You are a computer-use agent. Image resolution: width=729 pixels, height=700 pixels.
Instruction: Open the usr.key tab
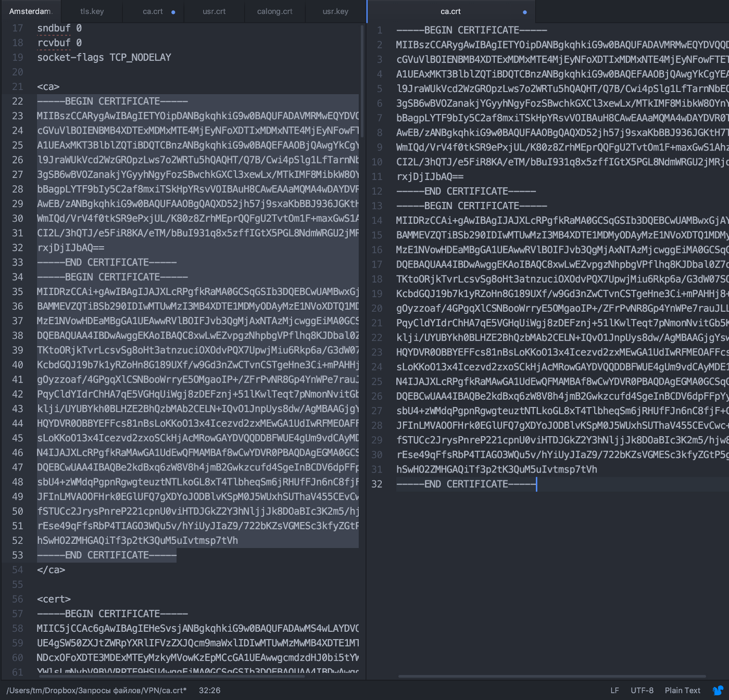pyautogui.click(x=335, y=11)
